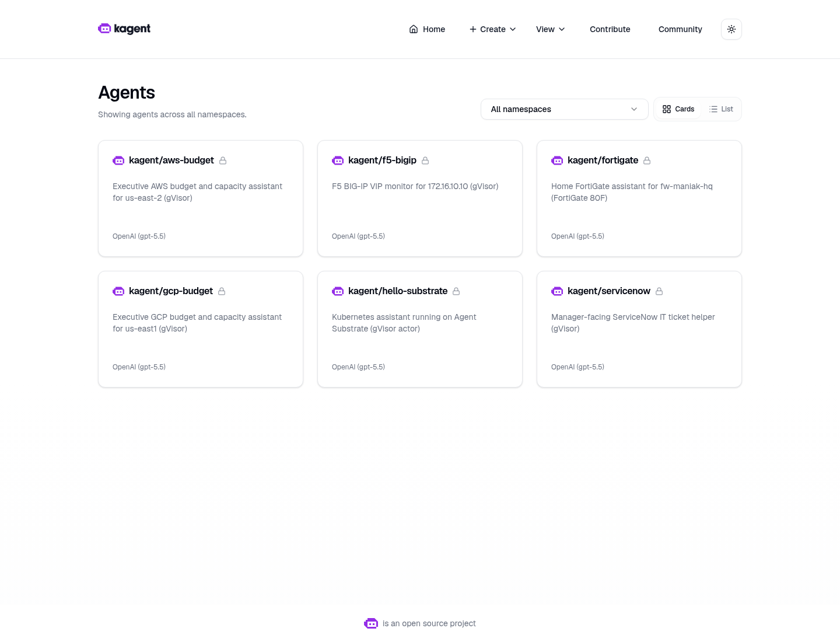Click 'Showing agents across all namespaces.' text
This screenshot has height=642, width=840.
[172, 114]
